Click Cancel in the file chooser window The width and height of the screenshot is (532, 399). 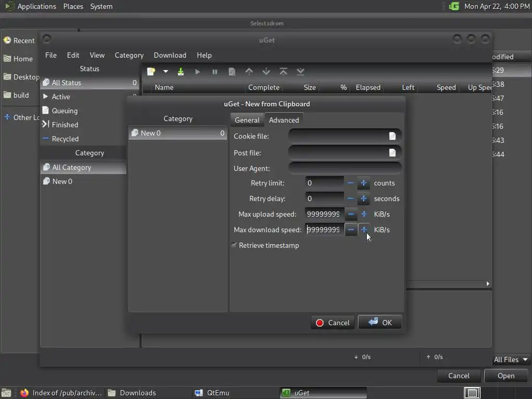click(459, 376)
